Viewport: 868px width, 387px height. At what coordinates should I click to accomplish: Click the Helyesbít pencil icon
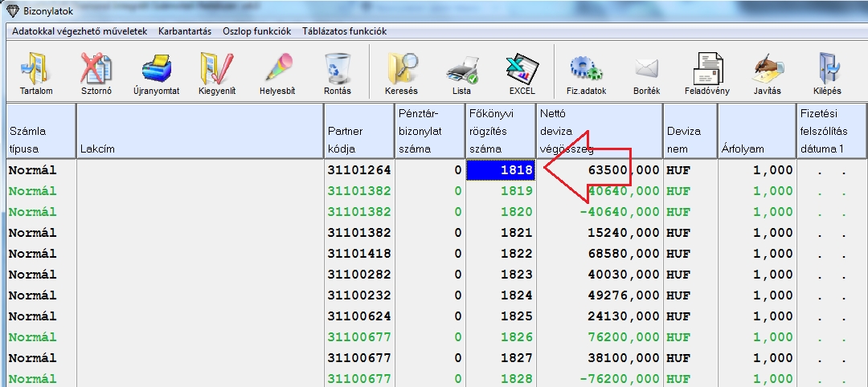click(x=277, y=71)
